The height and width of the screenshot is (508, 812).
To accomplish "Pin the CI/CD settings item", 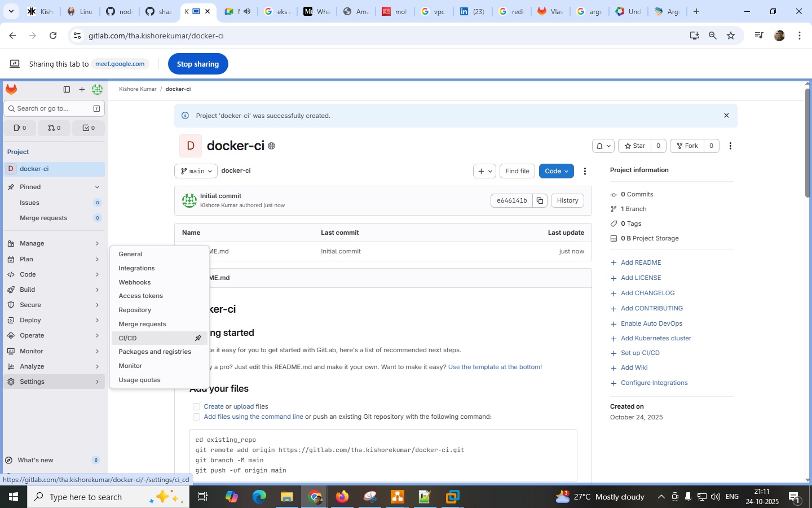I will coord(198,338).
